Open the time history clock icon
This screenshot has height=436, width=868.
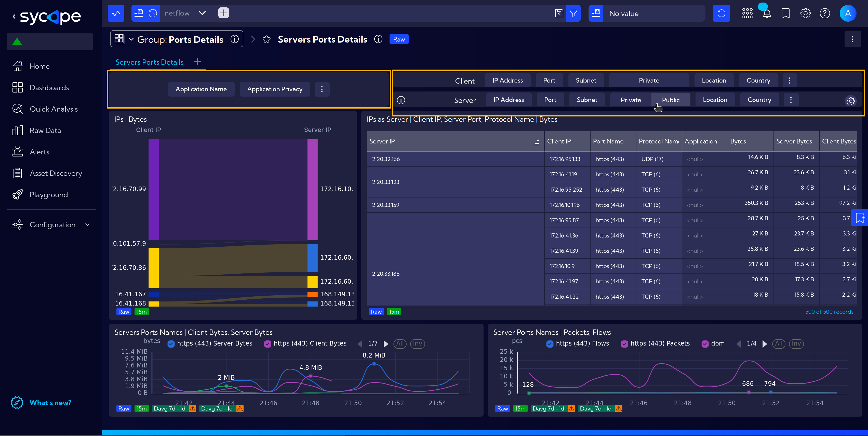pyautogui.click(x=153, y=13)
